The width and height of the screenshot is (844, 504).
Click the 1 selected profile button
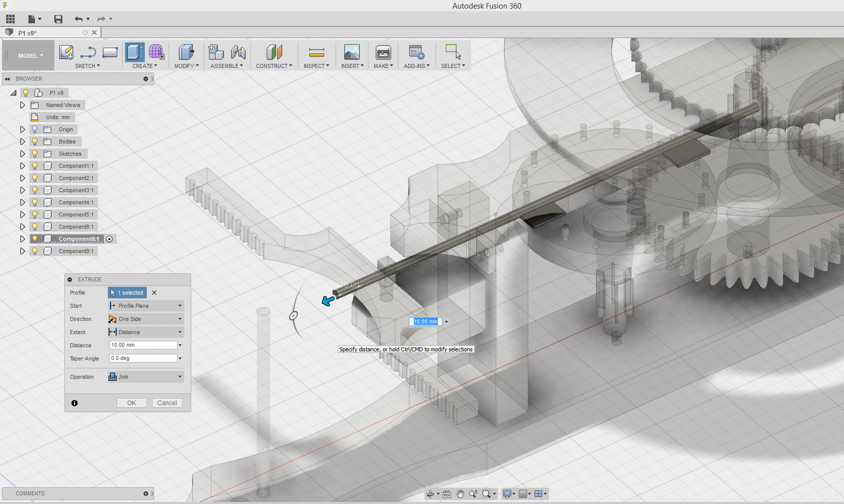coord(127,293)
